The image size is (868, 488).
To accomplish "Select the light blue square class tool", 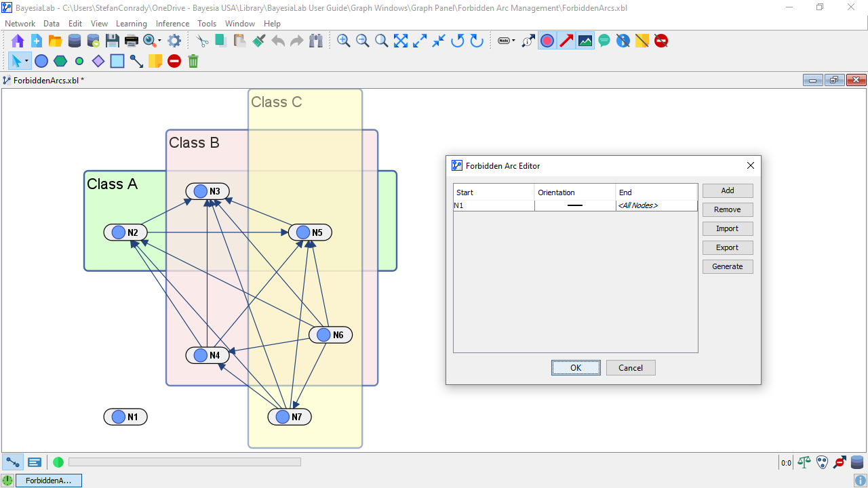I will 117,61.
